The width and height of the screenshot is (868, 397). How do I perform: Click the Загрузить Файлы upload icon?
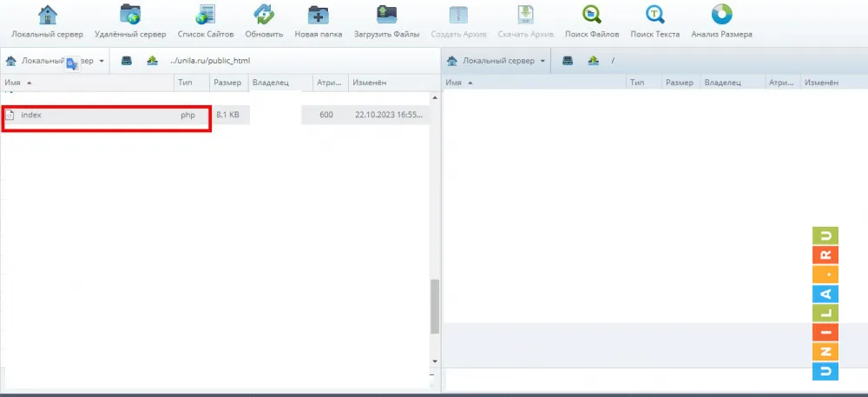point(386,16)
